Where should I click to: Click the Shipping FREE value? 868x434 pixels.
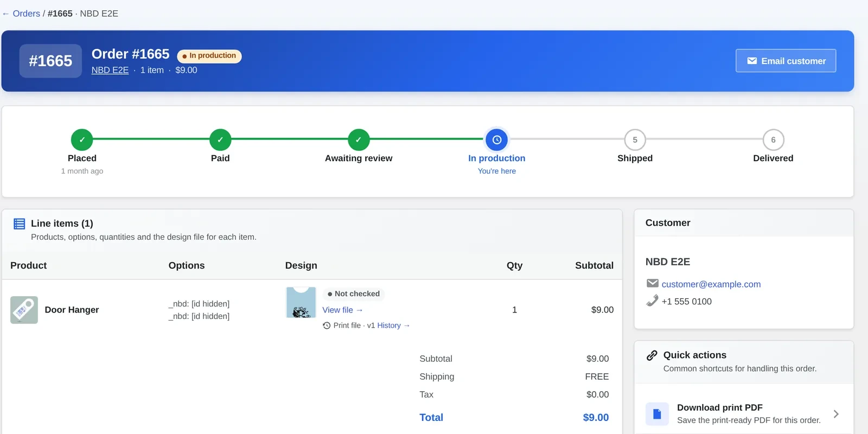tap(597, 376)
